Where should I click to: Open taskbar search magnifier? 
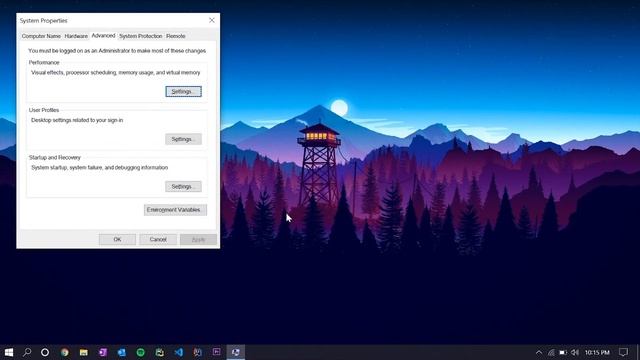coord(27,352)
